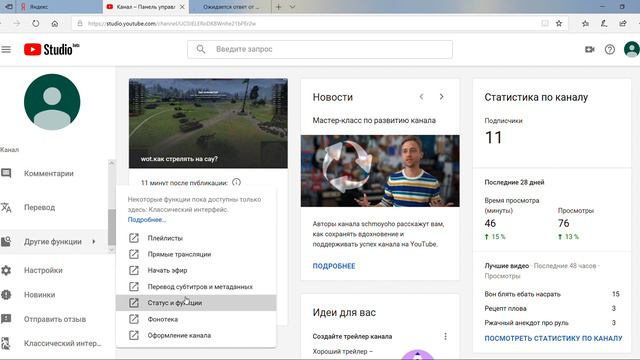
Task: Bookmark page with the star icon
Action: [559, 24]
